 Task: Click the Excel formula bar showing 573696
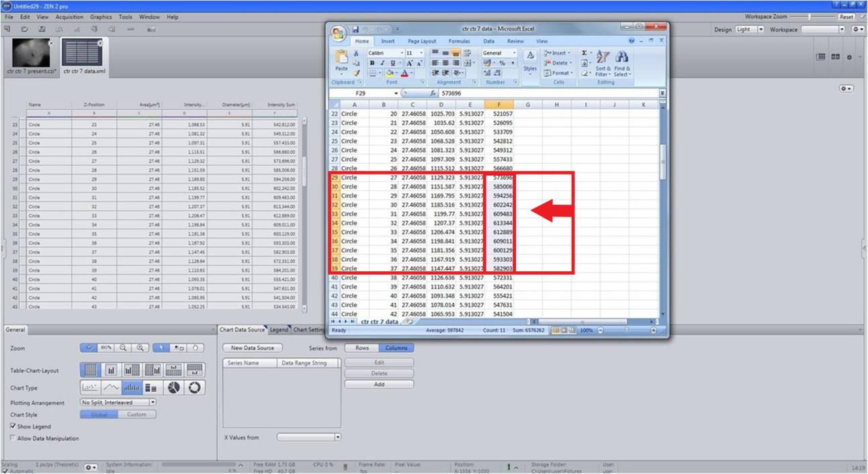pos(549,93)
